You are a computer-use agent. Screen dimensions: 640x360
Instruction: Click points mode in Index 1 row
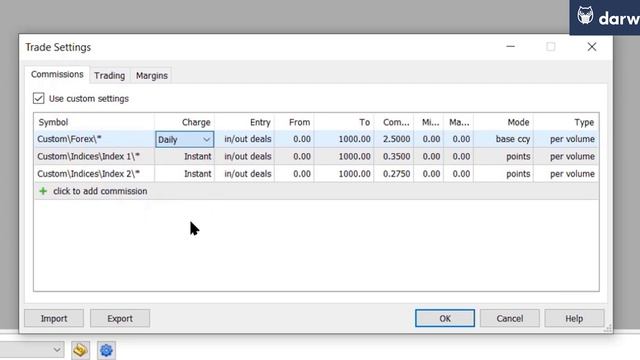click(518, 156)
